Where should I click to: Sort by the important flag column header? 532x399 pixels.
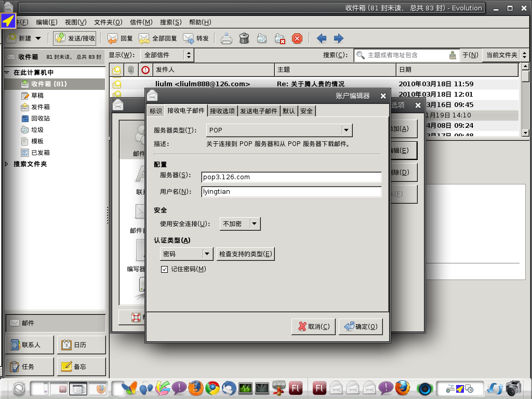click(x=145, y=70)
